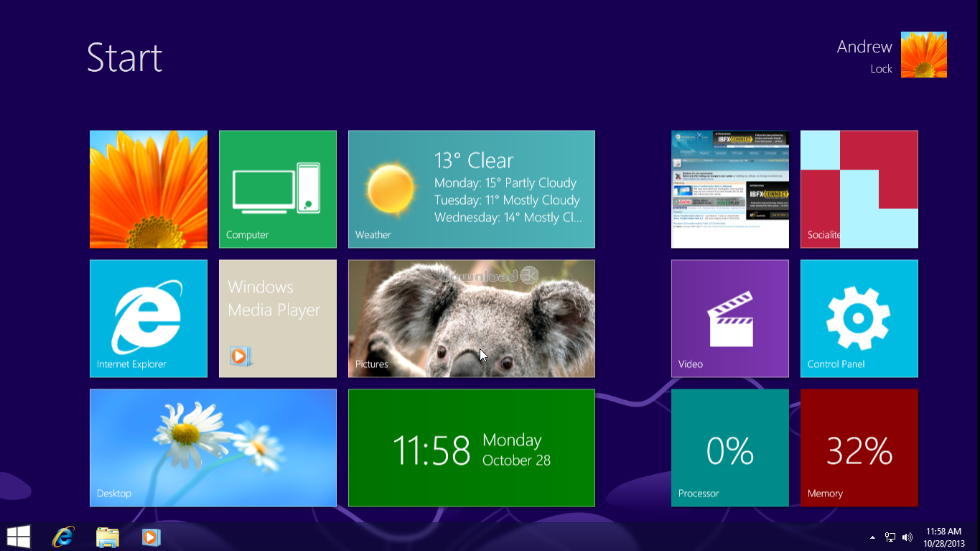Show hidden tray icons arrow
Image resolution: width=980 pixels, height=551 pixels.
872,537
